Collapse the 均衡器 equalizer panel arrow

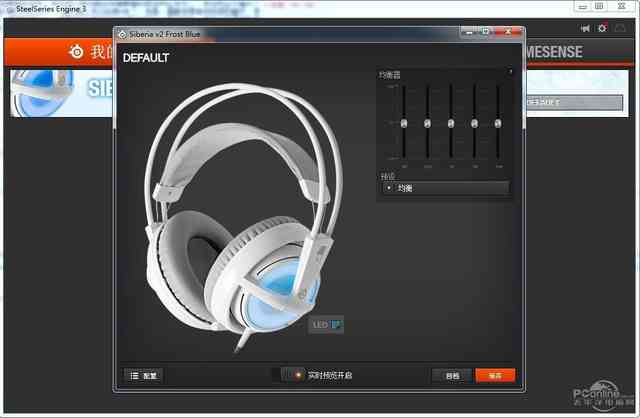coord(510,73)
